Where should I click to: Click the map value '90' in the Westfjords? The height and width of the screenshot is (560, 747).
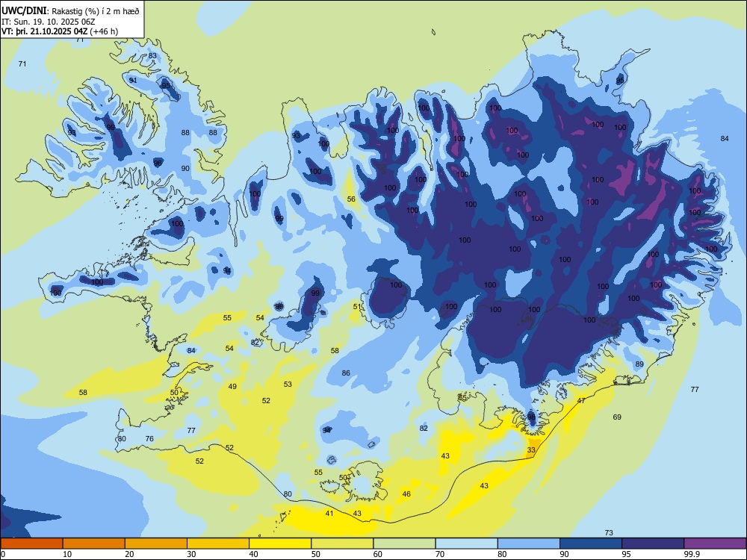(x=185, y=168)
